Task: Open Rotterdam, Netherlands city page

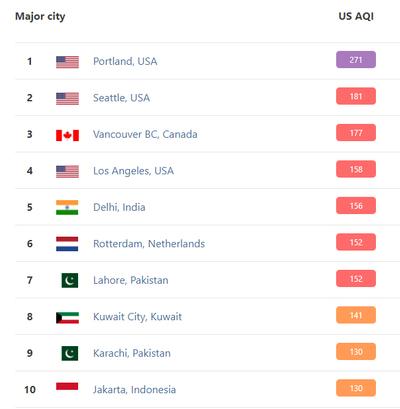Action: point(149,244)
